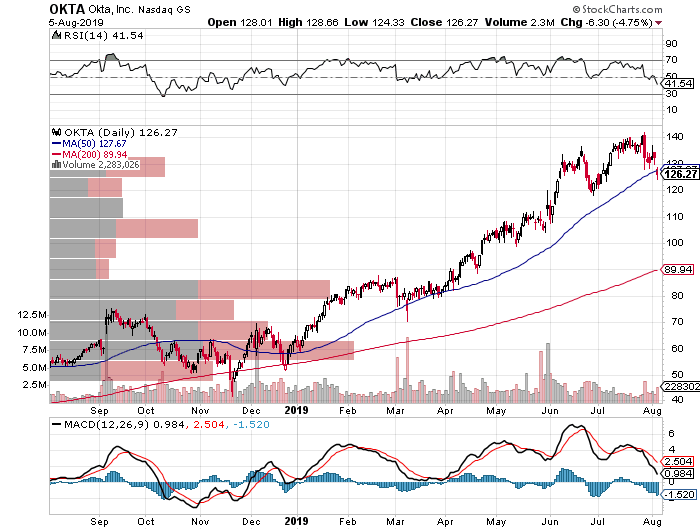Viewport: 700px width, 530px height.
Task: Click the Nasdaq GS exchange label
Action: (164, 10)
